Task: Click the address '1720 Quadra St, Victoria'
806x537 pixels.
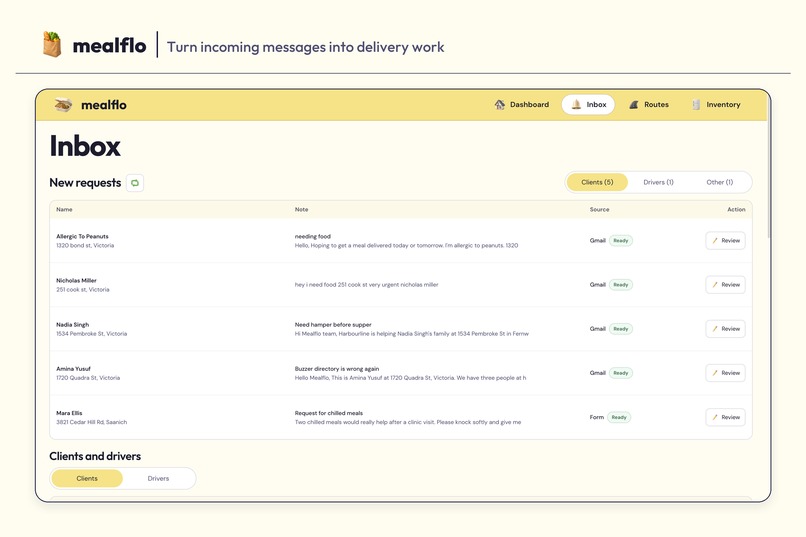Action: click(x=88, y=378)
